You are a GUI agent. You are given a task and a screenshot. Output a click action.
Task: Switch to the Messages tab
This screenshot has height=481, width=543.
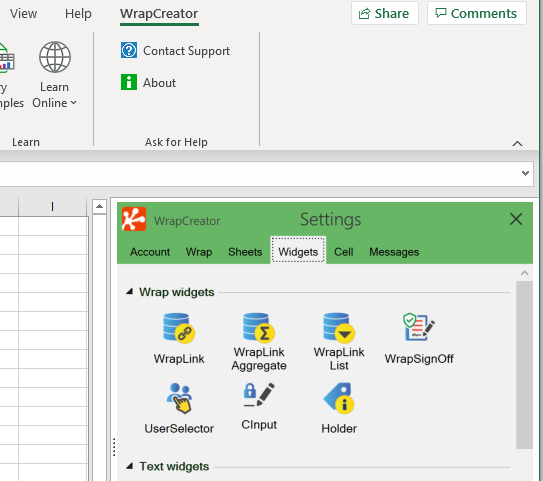coord(394,252)
